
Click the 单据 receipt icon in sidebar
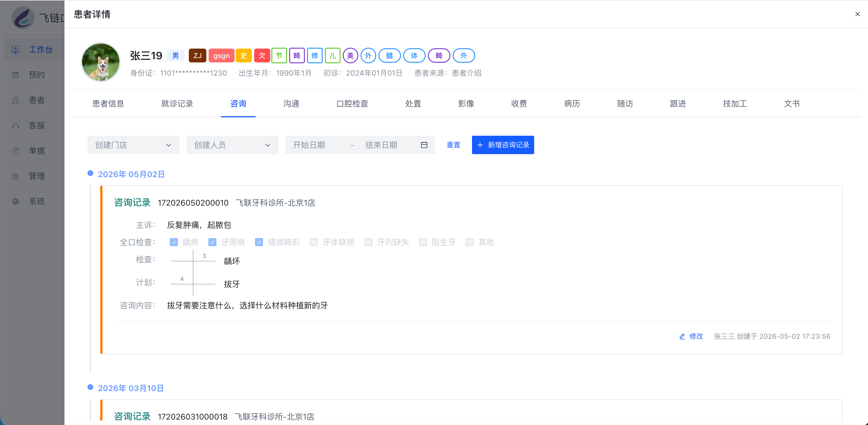pos(16,151)
